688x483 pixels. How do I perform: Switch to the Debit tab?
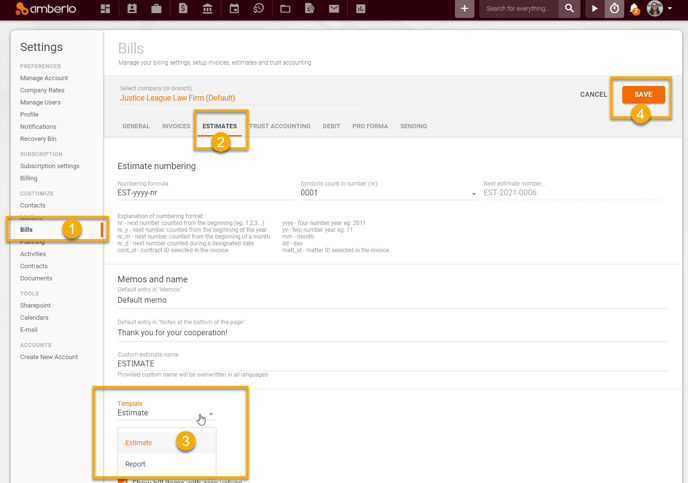331,126
